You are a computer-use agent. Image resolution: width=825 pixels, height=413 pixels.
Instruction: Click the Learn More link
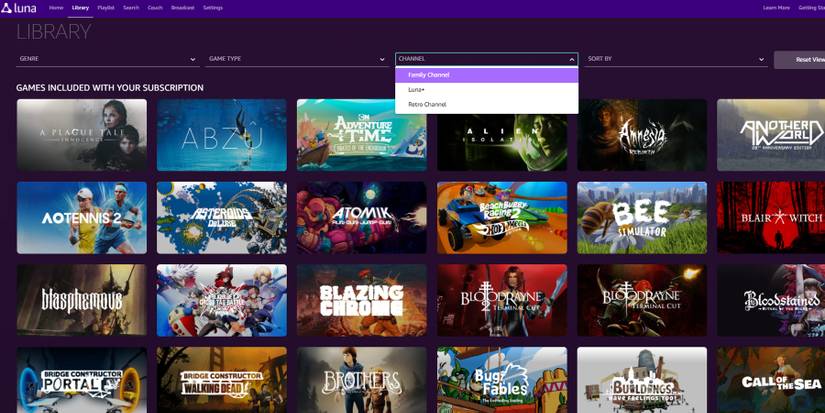pos(776,8)
